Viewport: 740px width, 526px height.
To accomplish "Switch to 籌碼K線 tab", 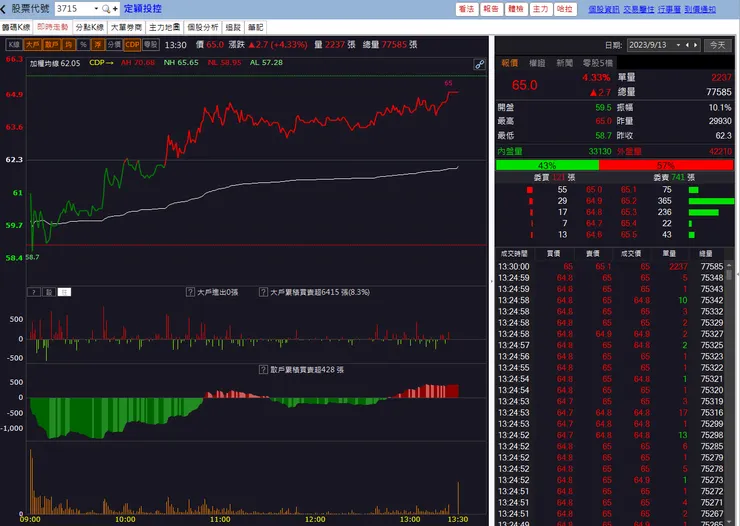I will click(x=16, y=27).
